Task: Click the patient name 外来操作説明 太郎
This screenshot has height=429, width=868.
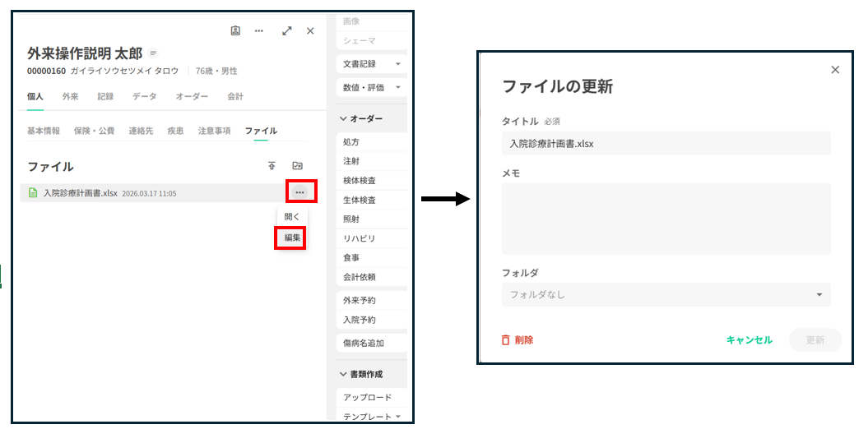Action: 85,53
